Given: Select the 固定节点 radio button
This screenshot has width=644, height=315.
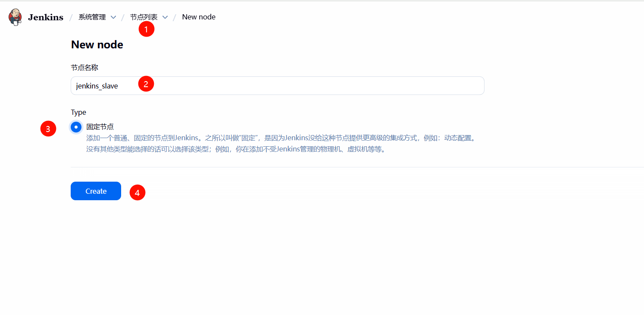Looking at the screenshot, I should point(76,127).
